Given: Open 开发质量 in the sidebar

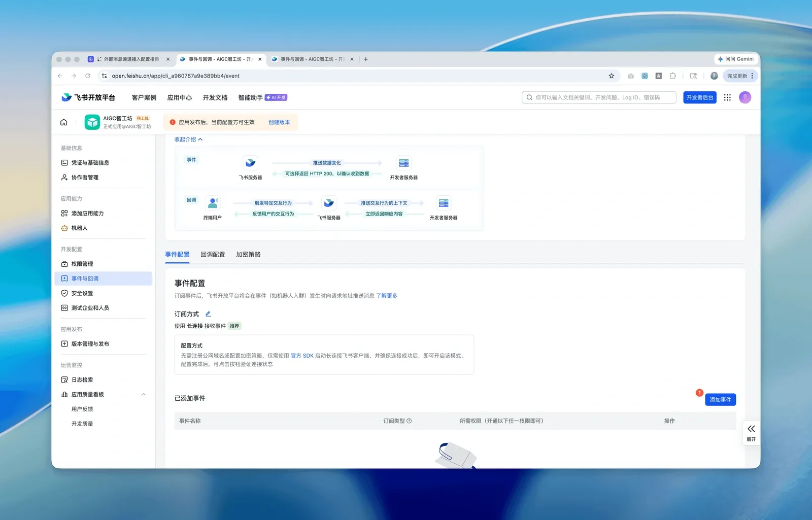Looking at the screenshot, I should pyautogui.click(x=82, y=424).
